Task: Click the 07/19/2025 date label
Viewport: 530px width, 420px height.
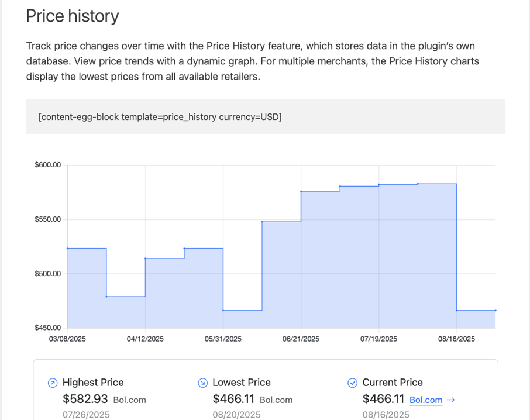Action: pyautogui.click(x=378, y=339)
